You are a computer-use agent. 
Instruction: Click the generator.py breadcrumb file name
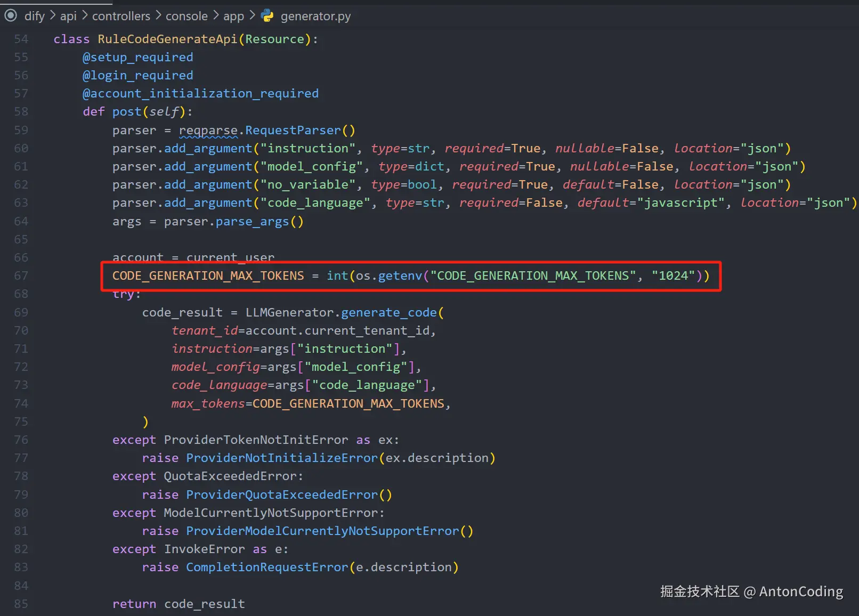point(315,16)
